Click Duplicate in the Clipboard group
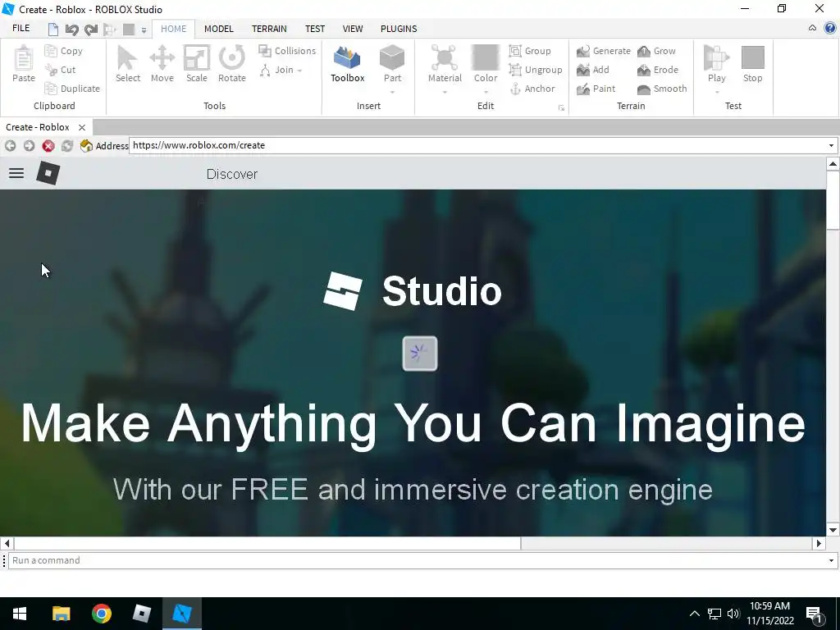This screenshot has width=840, height=630. pyautogui.click(x=72, y=89)
